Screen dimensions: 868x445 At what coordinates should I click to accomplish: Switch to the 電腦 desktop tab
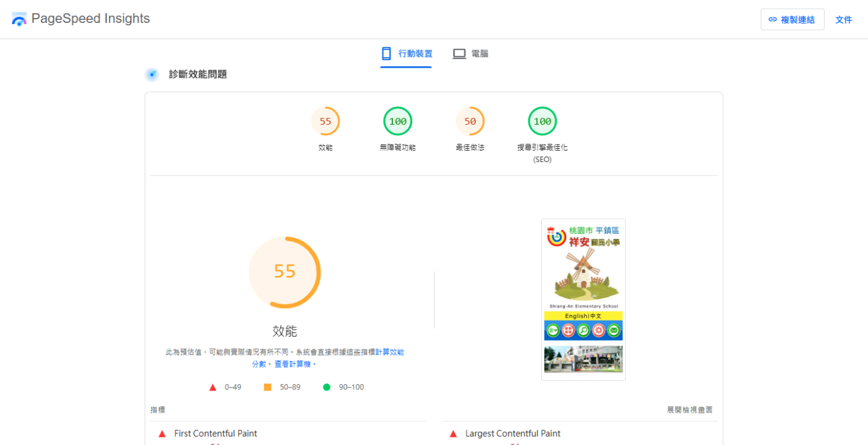click(471, 54)
